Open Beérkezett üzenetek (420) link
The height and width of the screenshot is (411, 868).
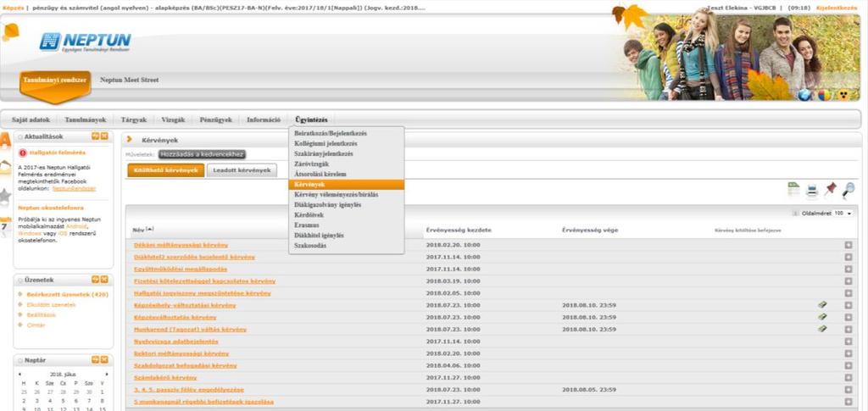click(x=67, y=295)
